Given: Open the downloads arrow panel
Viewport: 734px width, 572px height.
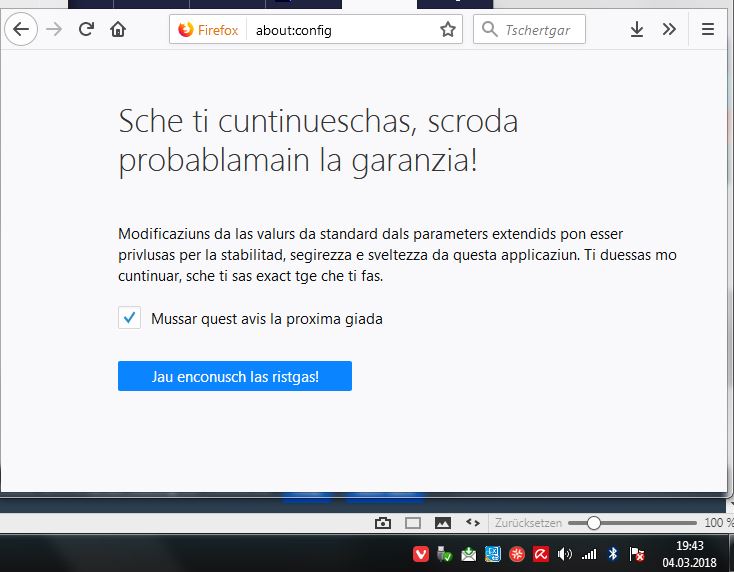Looking at the screenshot, I should click(637, 29).
